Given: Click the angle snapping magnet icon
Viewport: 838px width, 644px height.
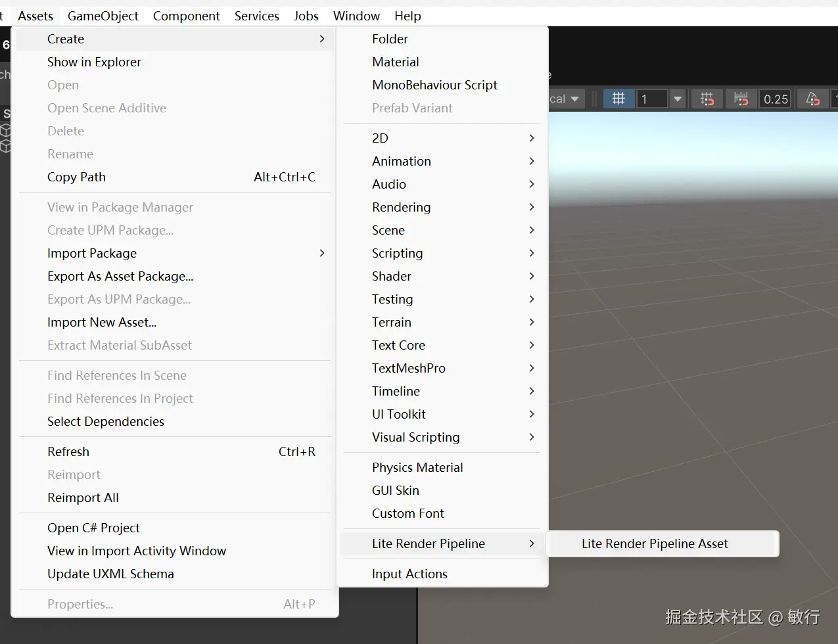Looking at the screenshot, I should [x=813, y=99].
